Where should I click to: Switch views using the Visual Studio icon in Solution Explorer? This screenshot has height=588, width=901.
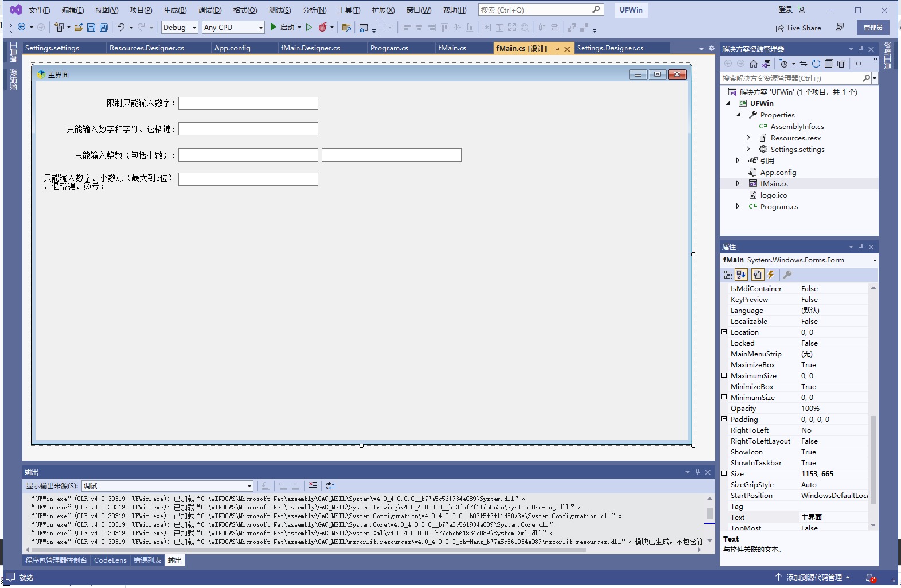click(766, 64)
